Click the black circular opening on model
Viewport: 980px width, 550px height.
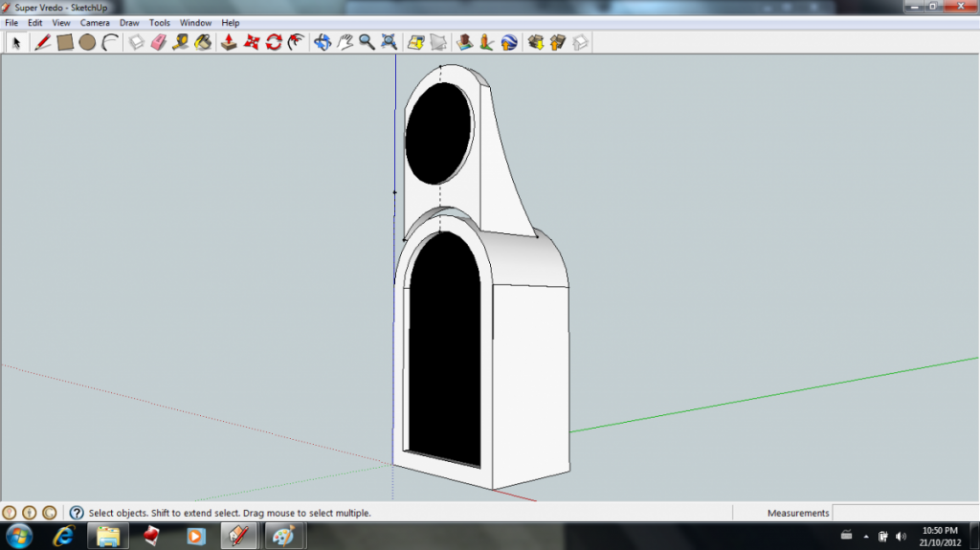click(438, 133)
